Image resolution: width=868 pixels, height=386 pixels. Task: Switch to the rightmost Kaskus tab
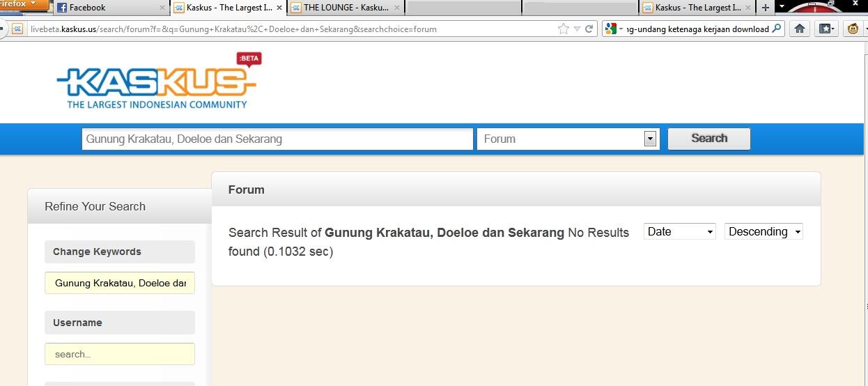pyautogui.click(x=697, y=8)
